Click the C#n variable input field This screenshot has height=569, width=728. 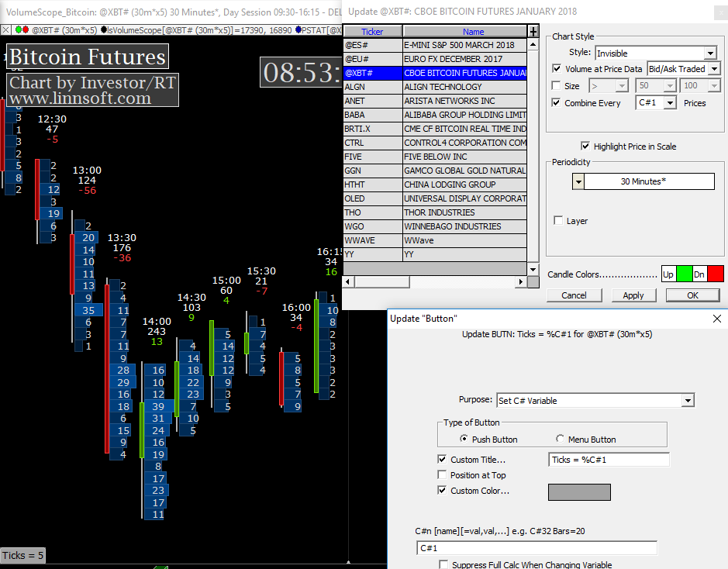pos(537,548)
